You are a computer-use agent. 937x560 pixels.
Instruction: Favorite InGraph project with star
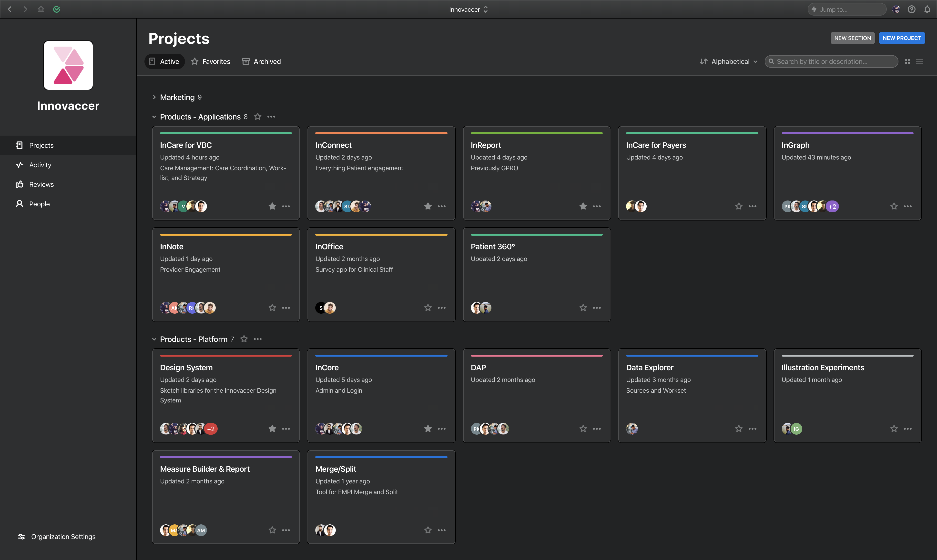pos(894,206)
